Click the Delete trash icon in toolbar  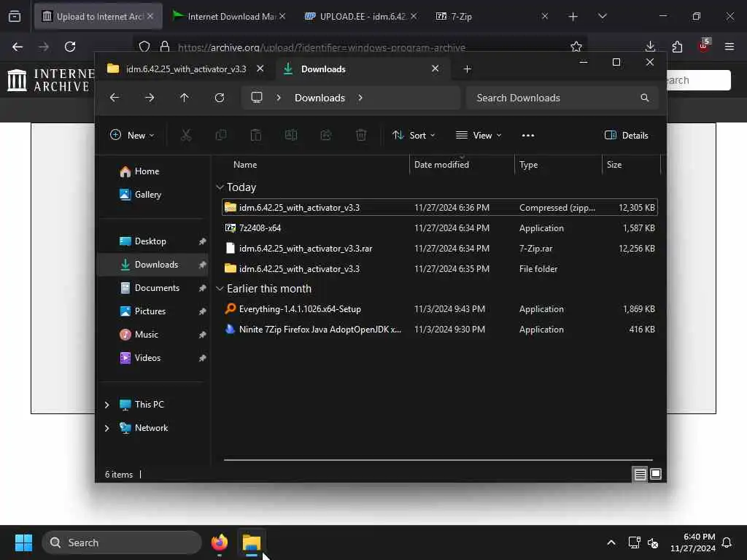point(361,135)
